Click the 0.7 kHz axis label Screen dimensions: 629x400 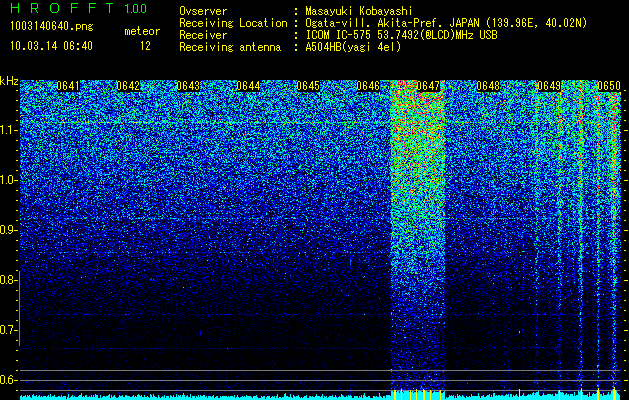(8, 330)
